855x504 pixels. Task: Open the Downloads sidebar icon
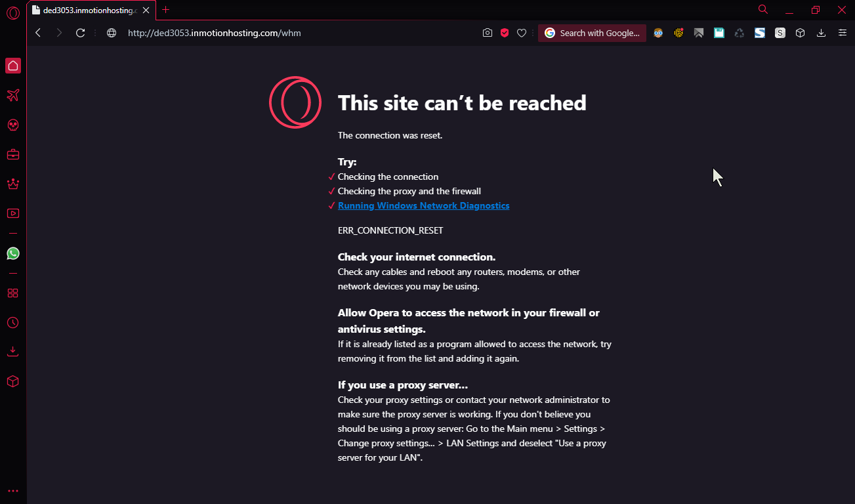pos(13,352)
